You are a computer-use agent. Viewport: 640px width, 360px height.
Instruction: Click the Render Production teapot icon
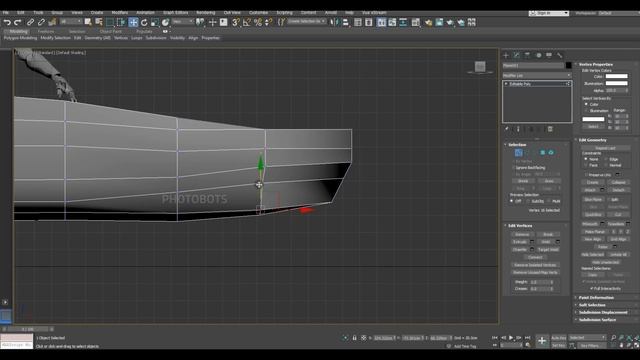[x=450, y=22]
